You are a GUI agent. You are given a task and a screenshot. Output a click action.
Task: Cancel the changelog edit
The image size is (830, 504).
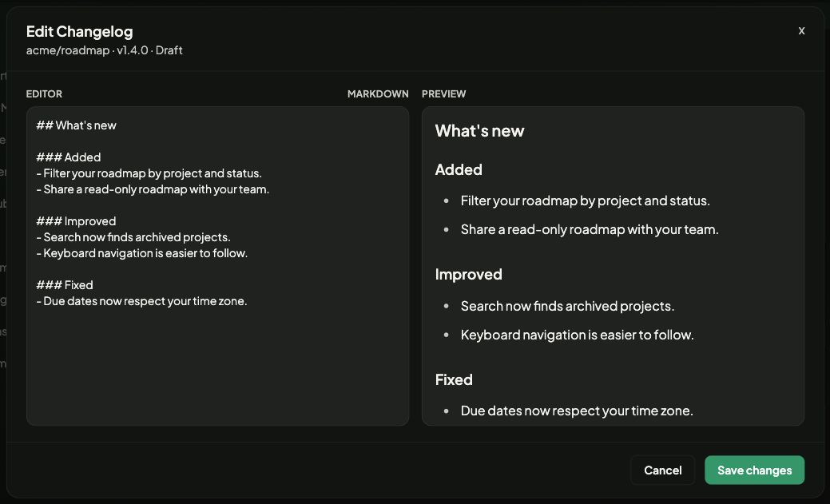tap(663, 470)
